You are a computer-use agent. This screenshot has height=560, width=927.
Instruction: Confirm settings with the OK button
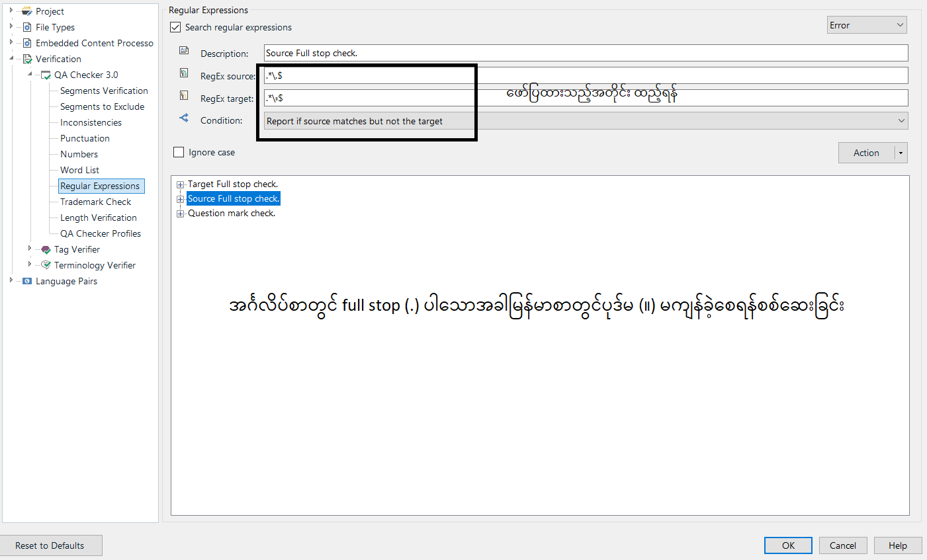788,545
